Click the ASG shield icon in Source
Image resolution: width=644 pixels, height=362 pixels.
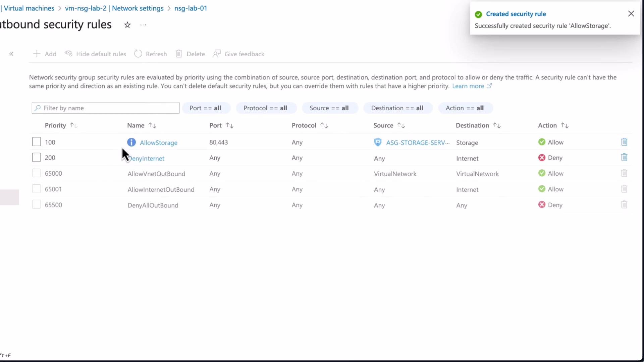378,142
